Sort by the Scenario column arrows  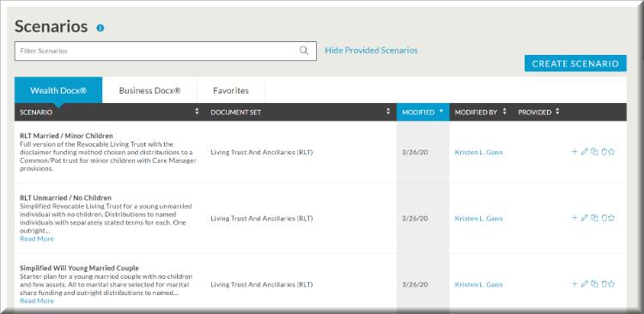(x=197, y=112)
